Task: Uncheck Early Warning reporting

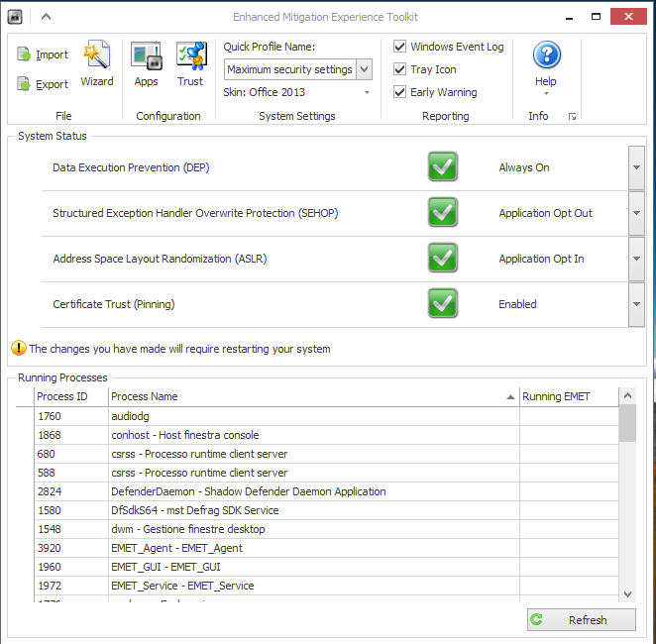Action: 400,92
